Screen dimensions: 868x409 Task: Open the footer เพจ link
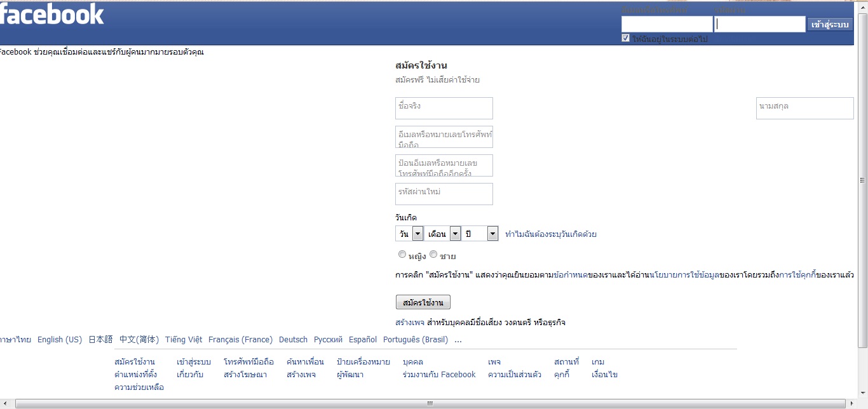coord(494,362)
